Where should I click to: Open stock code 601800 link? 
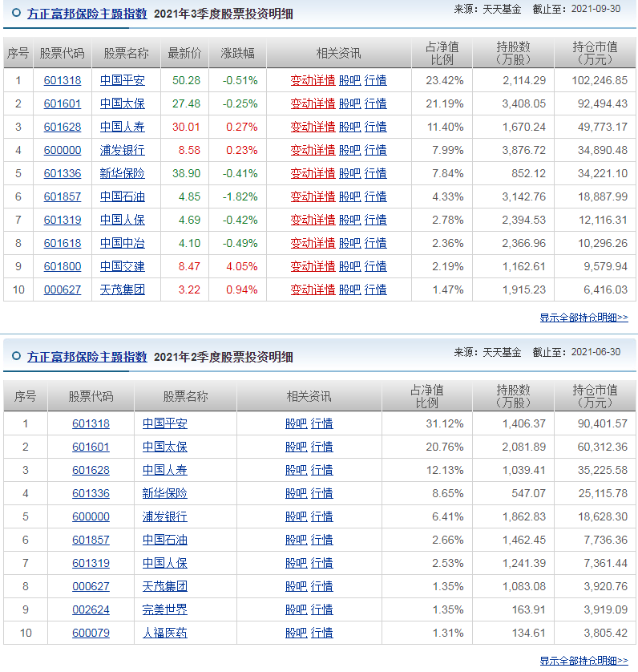(x=63, y=266)
